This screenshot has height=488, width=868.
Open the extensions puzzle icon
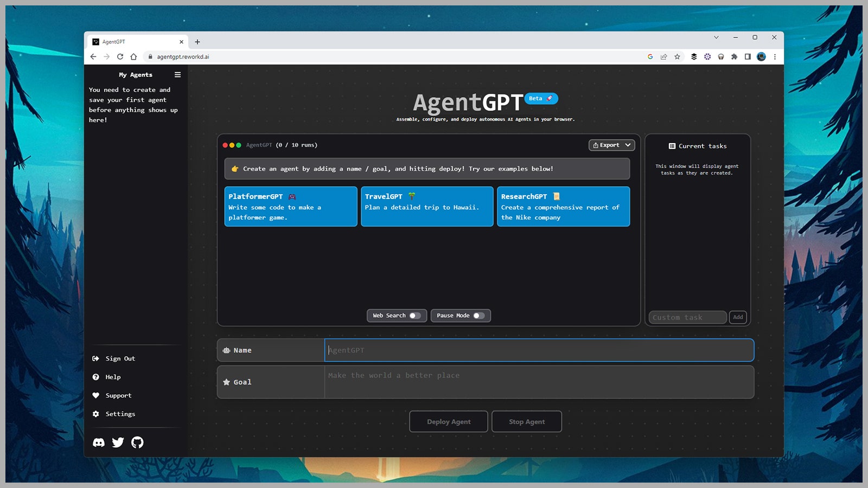pyautogui.click(x=734, y=56)
